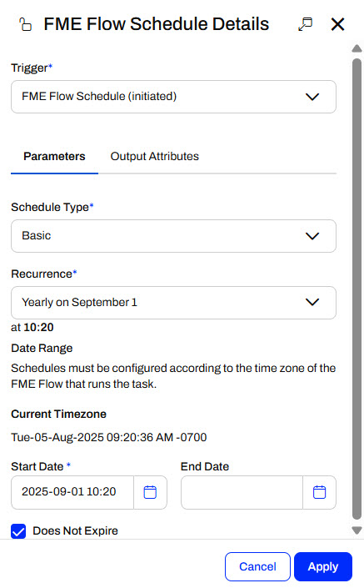Open Start Date calendar picker
Screen dimensions: 364x588
click(150, 492)
